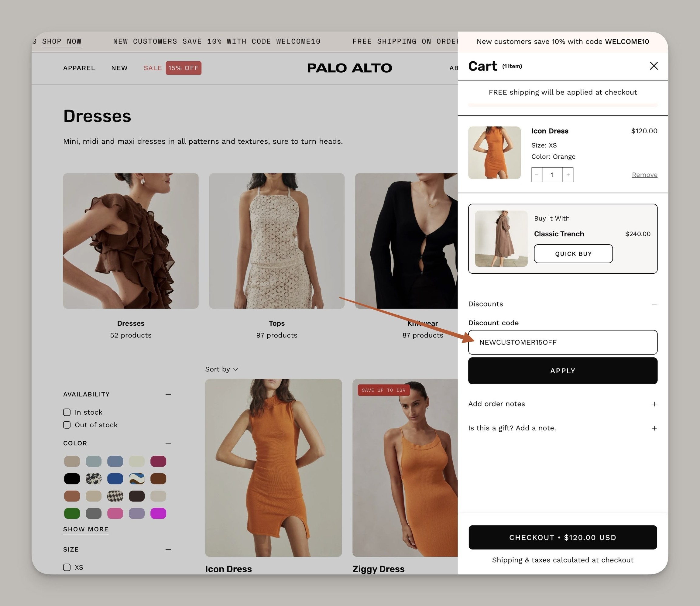Open the Apparel menu
Image resolution: width=700 pixels, height=606 pixels.
point(79,68)
